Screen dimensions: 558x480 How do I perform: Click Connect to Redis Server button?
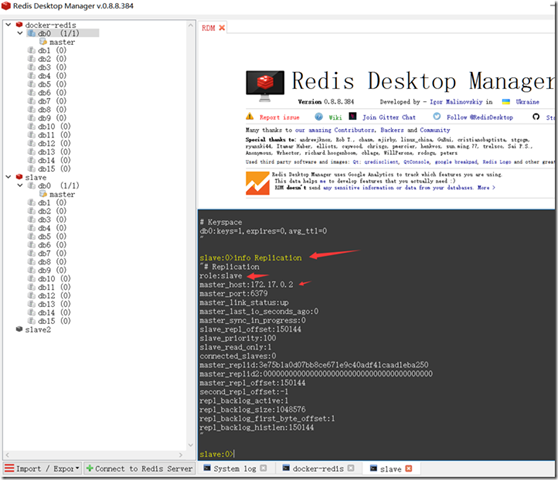[x=139, y=469]
